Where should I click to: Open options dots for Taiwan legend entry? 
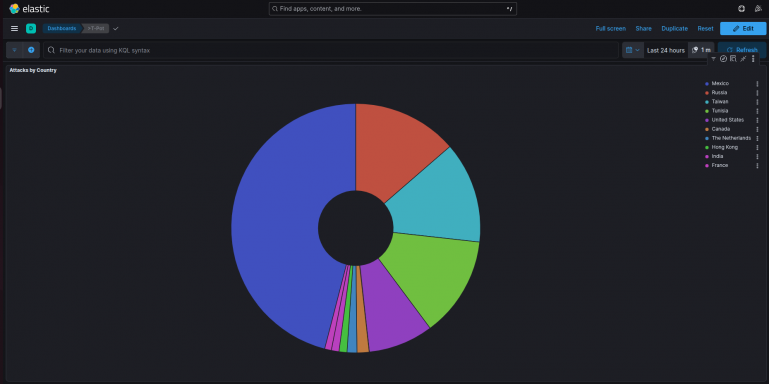(x=757, y=102)
